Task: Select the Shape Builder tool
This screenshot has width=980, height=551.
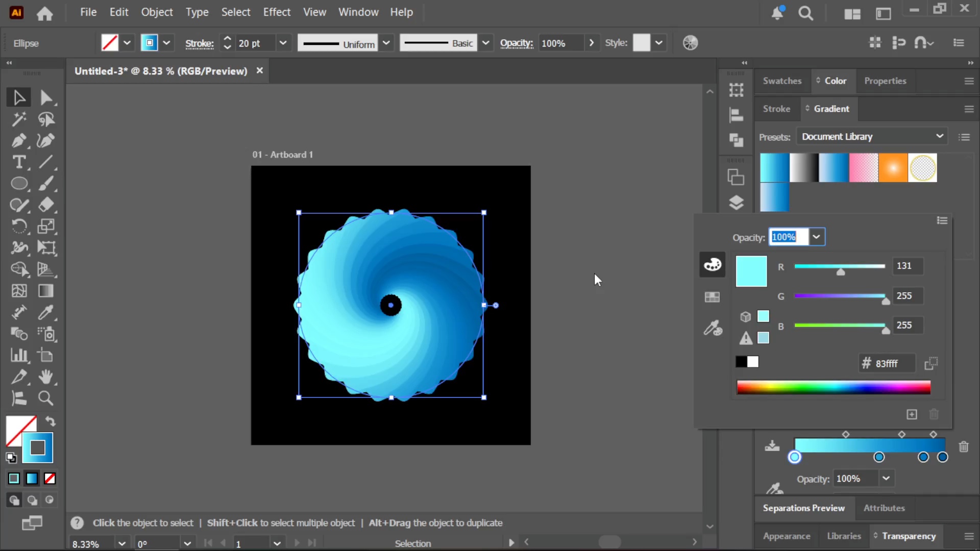Action: (19, 269)
